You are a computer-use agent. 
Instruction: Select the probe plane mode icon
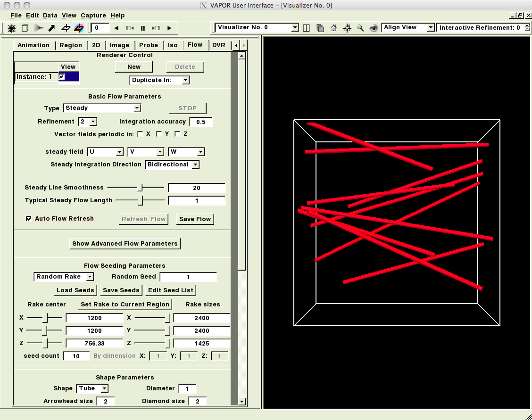coord(66,28)
